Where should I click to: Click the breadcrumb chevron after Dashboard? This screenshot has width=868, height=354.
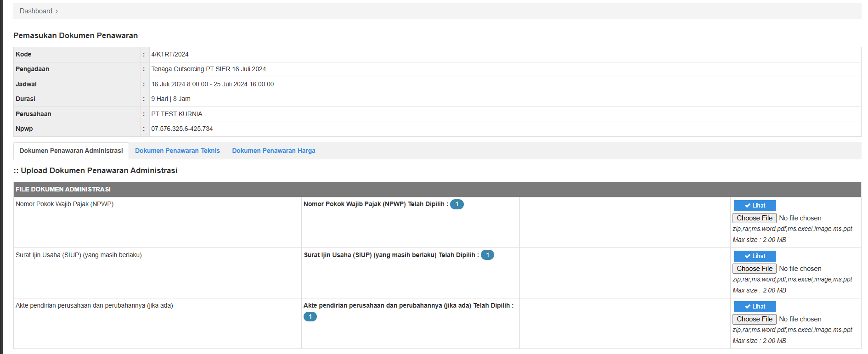[56, 11]
